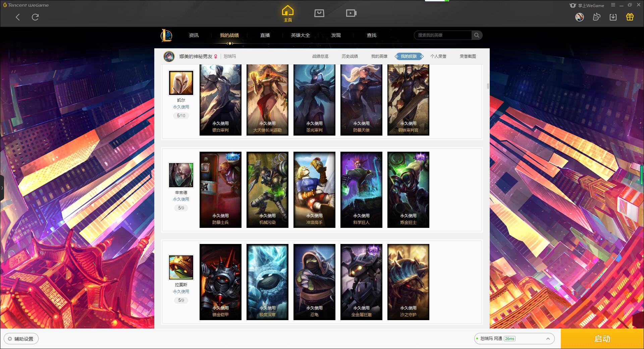The height and width of the screenshot is (349, 644).
Task: Open user avatar in top right
Action: coord(579,17)
